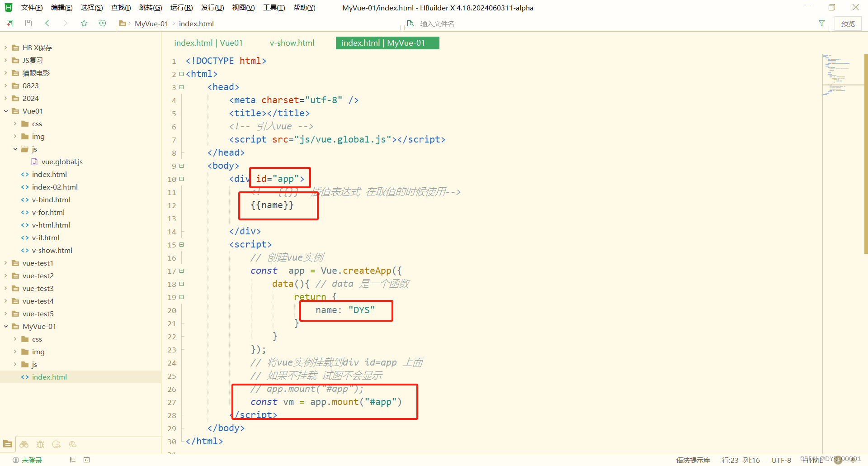Open the 文件(F) menu
The width and height of the screenshot is (868, 466).
point(32,8)
